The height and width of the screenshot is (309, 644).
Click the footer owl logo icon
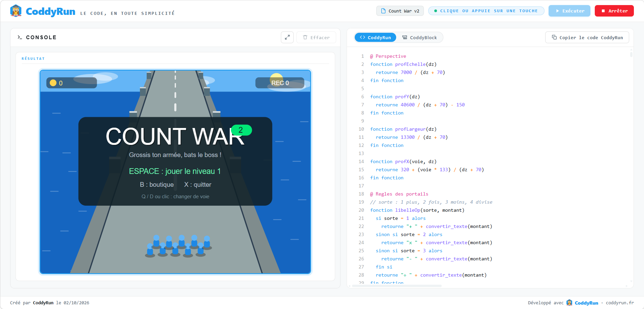569,303
